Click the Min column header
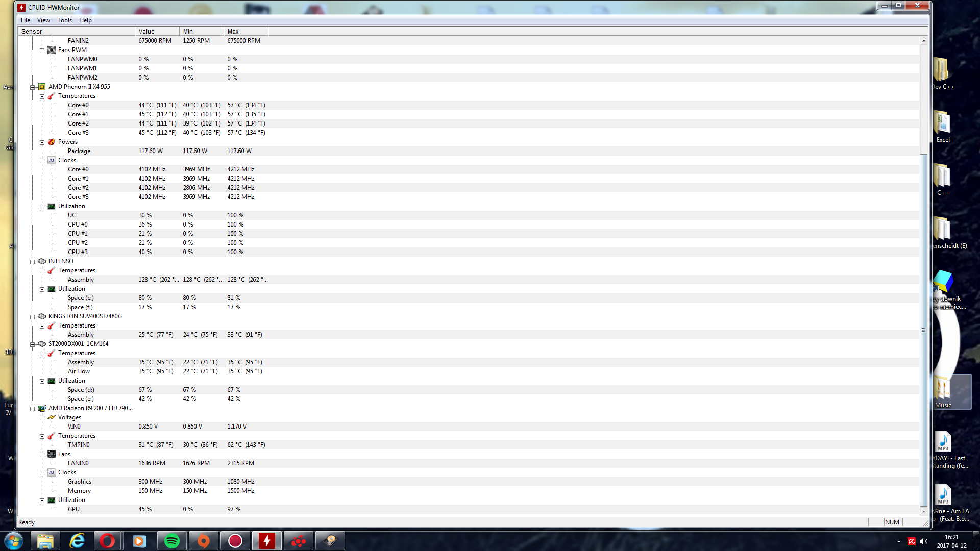 [x=202, y=32]
